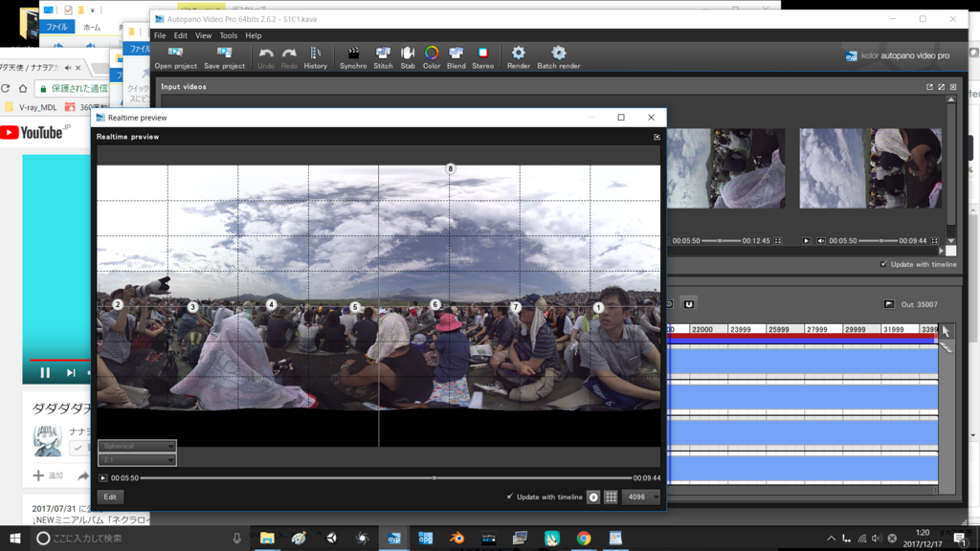
Task: Click camera marker 2 in the preview
Action: coord(118,304)
